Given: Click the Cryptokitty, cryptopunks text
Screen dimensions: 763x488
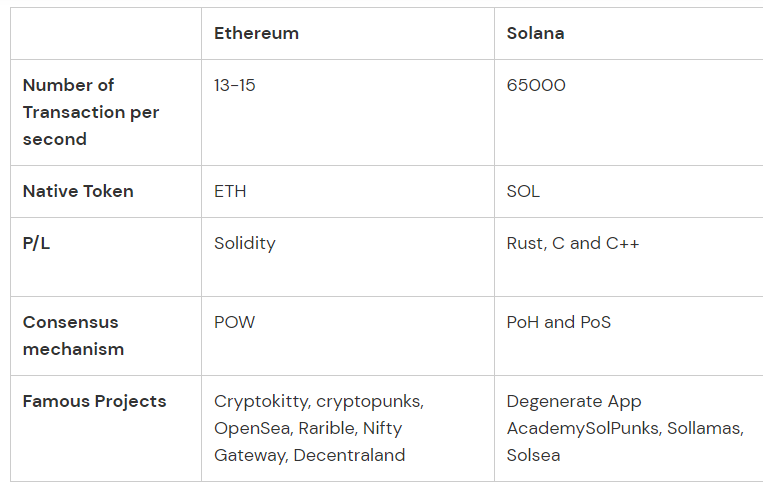Looking at the screenshot, I should click(319, 401).
